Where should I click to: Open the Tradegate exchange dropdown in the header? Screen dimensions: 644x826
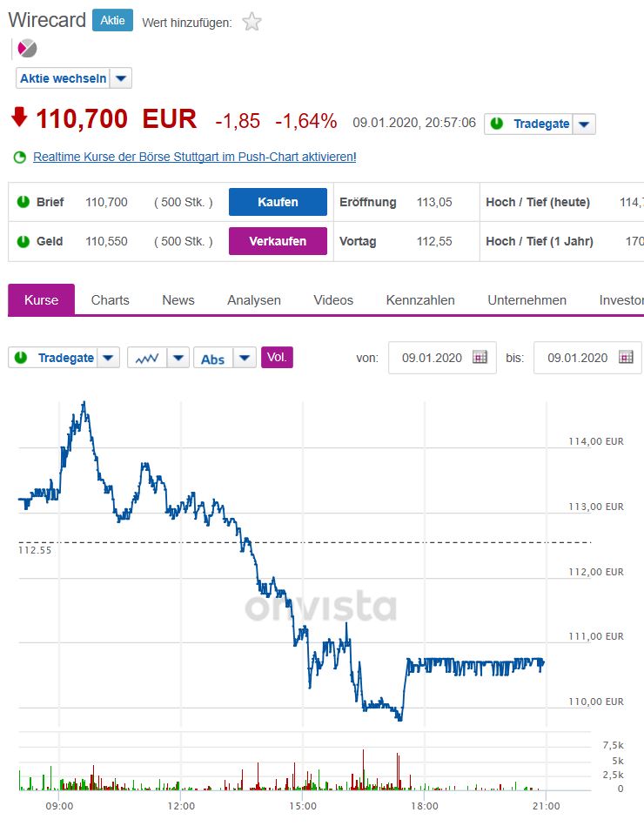tap(584, 124)
